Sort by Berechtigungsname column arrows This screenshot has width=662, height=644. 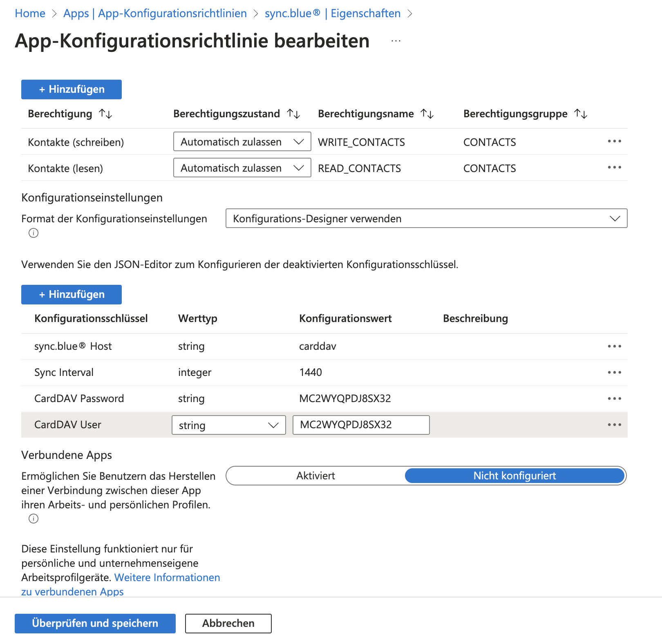(427, 114)
